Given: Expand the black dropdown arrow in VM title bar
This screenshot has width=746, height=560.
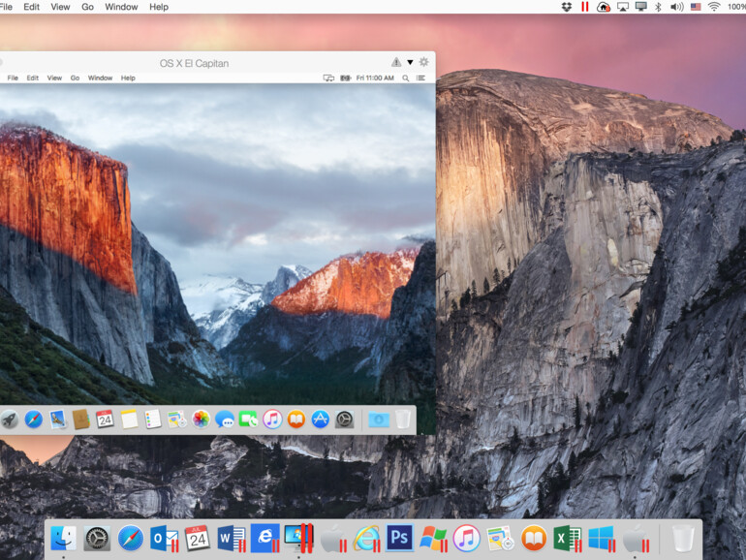Looking at the screenshot, I should [410, 62].
